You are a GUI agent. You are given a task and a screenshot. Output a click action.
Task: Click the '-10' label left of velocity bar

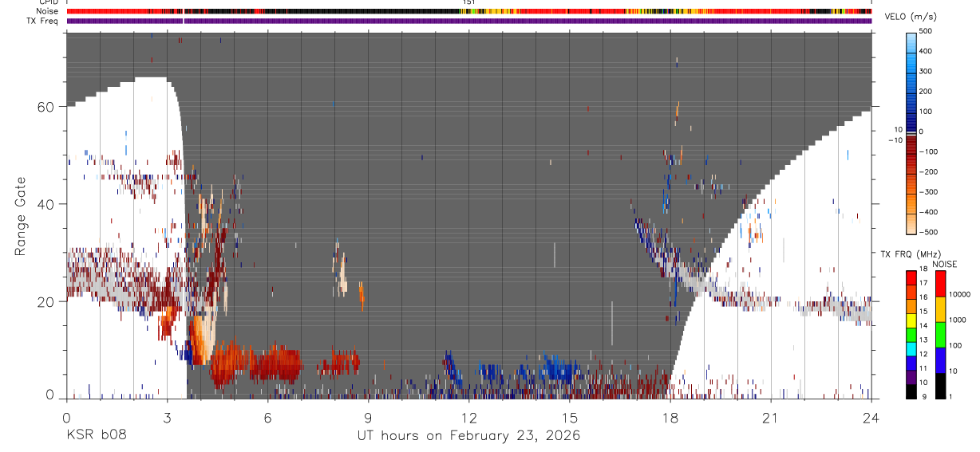(895, 140)
